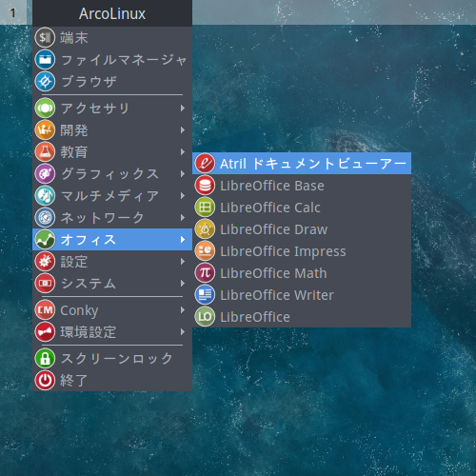Click the Conky CM icon

(45, 309)
